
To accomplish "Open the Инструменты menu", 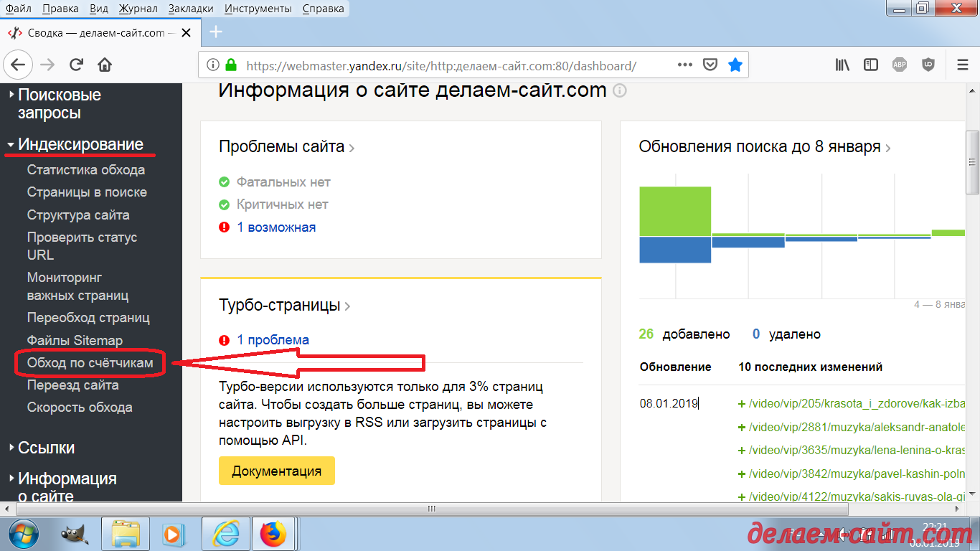I will [258, 9].
